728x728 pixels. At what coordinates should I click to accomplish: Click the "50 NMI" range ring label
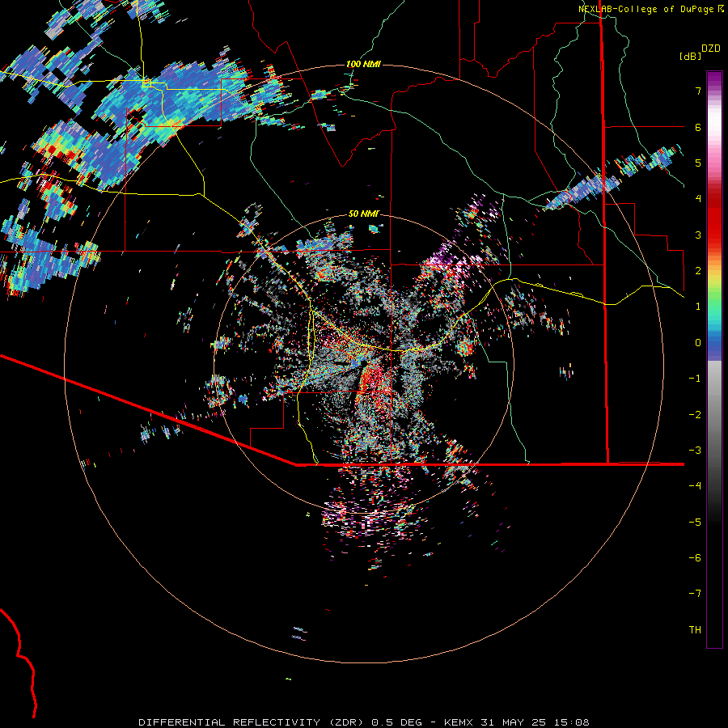(x=364, y=214)
